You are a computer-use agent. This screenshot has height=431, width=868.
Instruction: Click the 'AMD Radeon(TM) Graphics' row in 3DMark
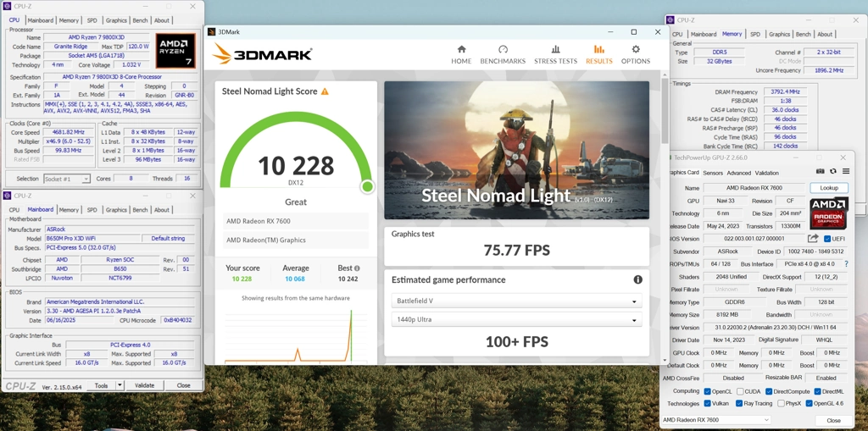pyautogui.click(x=296, y=240)
